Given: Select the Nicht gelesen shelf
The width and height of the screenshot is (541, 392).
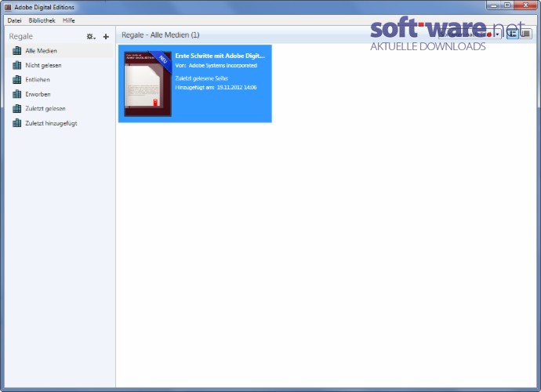Looking at the screenshot, I should [60, 65].
